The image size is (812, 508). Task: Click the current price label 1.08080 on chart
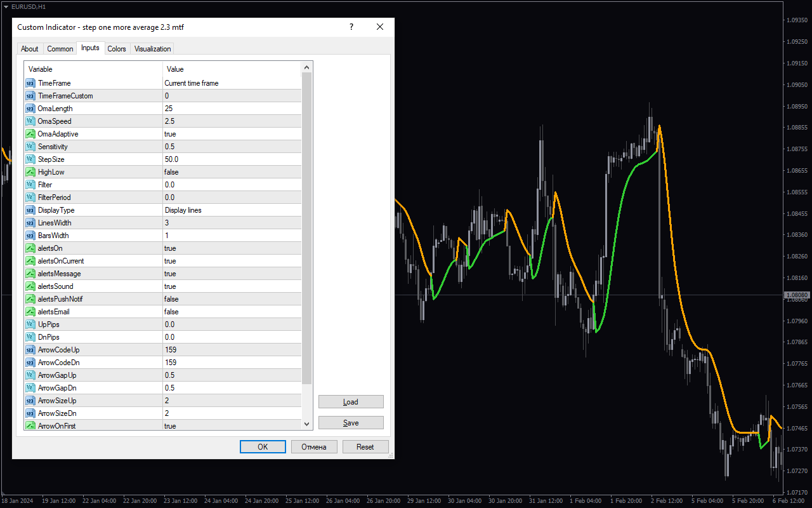(x=797, y=295)
